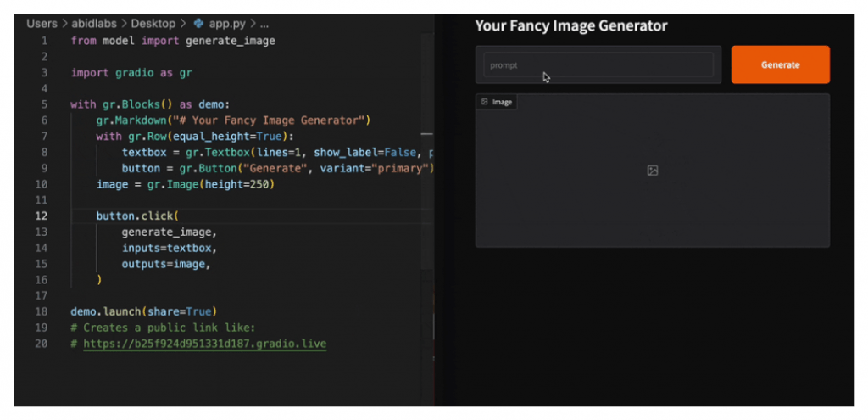Click the 'button = gr.Button' code line

click(x=277, y=169)
